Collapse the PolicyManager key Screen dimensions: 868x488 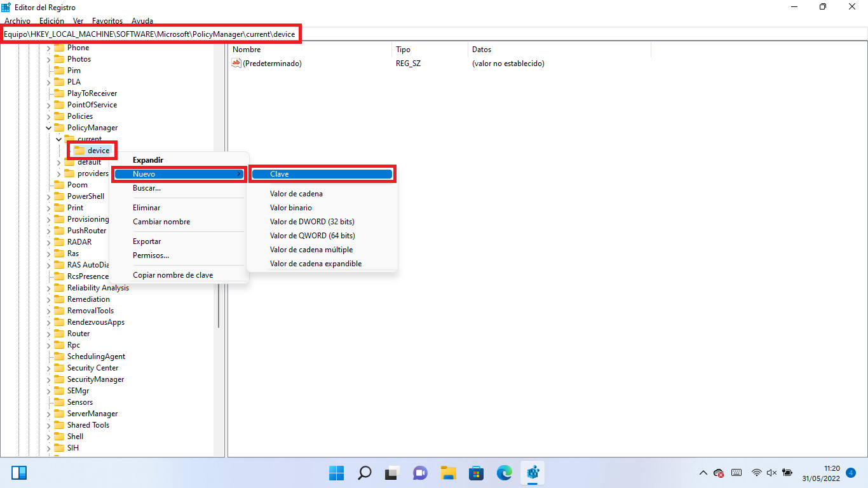pos(48,128)
